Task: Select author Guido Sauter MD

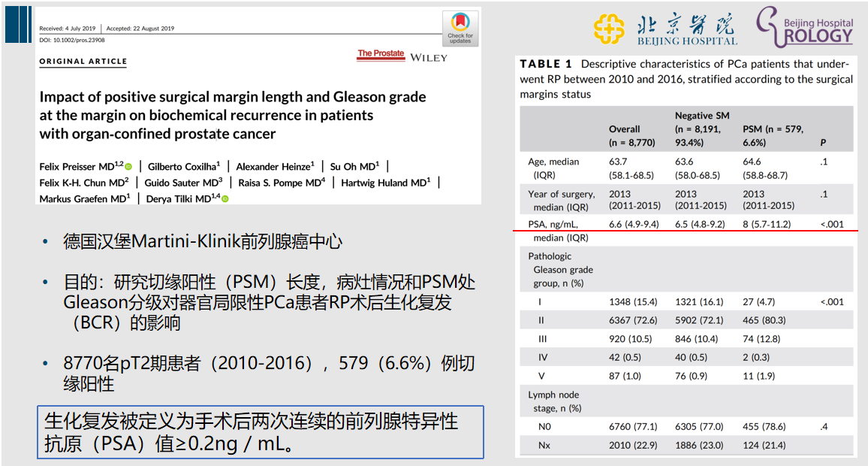Action: 183,183
